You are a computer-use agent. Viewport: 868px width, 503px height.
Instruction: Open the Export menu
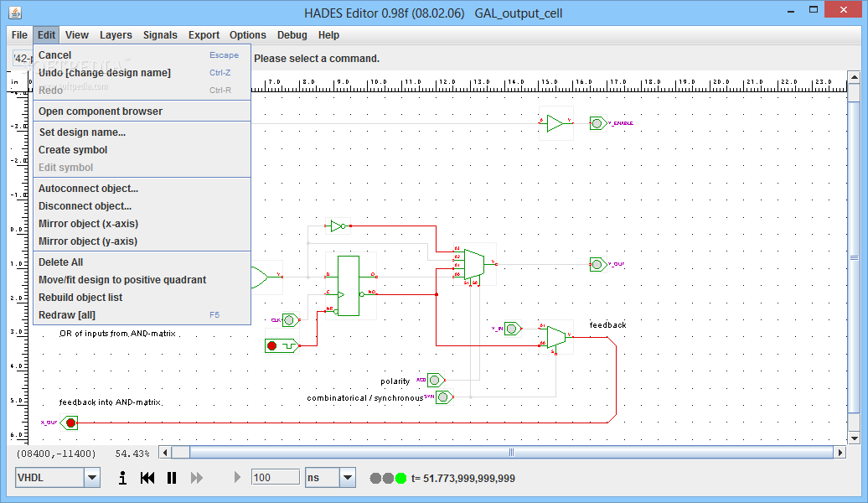204,35
